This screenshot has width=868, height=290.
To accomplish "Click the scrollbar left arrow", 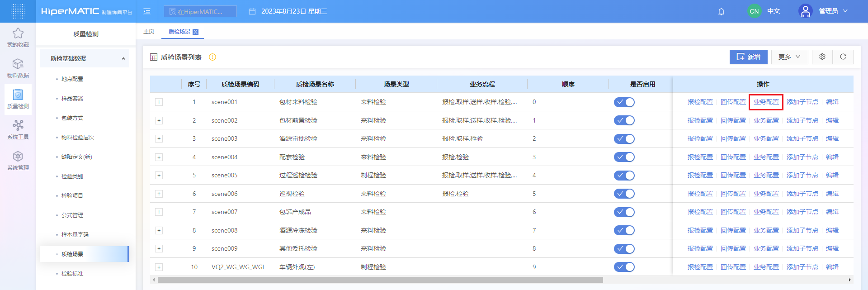I will coord(154,280).
